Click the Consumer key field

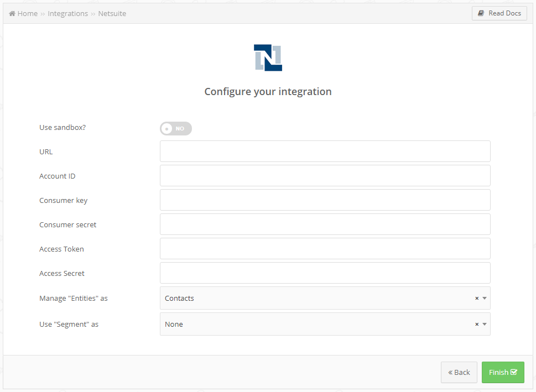(x=325, y=200)
